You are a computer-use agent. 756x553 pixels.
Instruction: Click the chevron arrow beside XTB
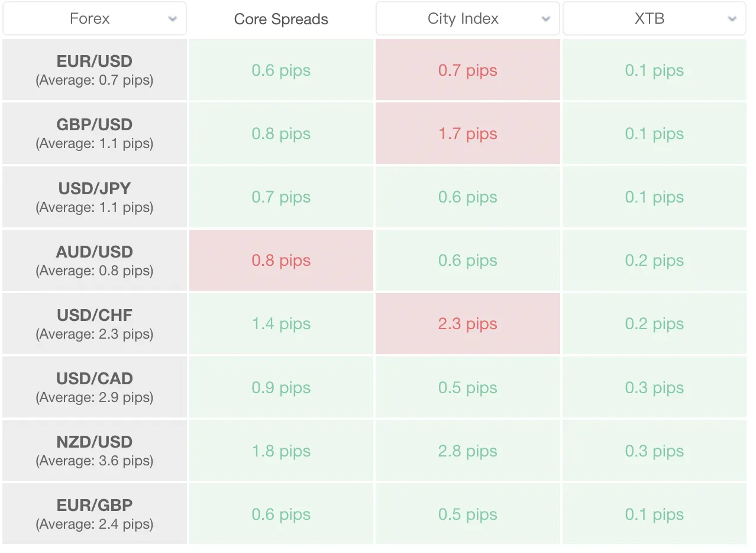coord(732,19)
